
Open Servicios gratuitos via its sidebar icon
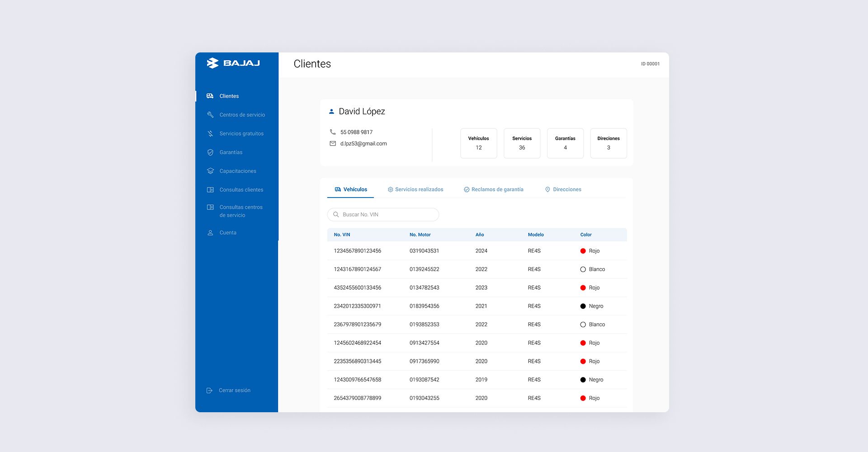pos(210,134)
